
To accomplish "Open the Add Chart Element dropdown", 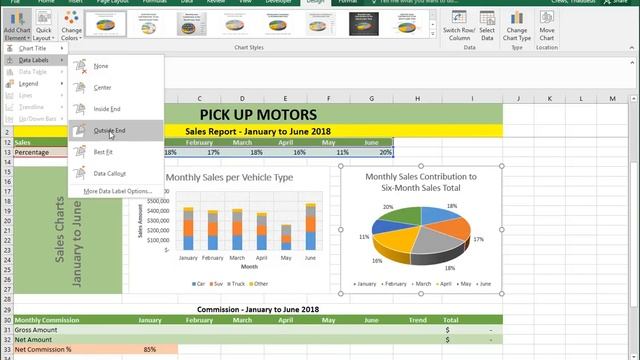I will (x=17, y=25).
